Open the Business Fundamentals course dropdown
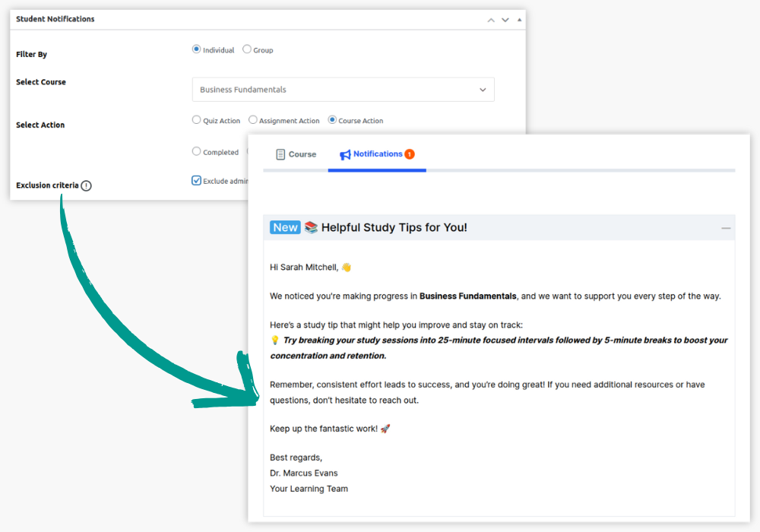The width and height of the screenshot is (760, 532). click(x=343, y=90)
